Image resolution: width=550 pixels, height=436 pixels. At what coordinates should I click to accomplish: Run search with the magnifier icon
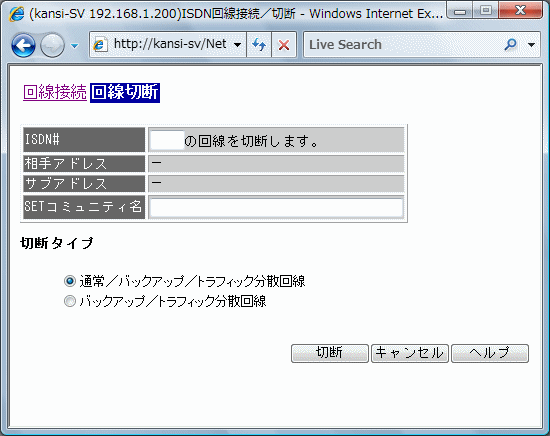point(511,45)
